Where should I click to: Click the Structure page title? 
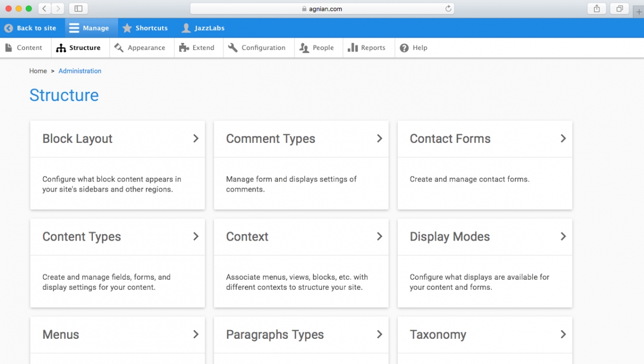coord(64,95)
